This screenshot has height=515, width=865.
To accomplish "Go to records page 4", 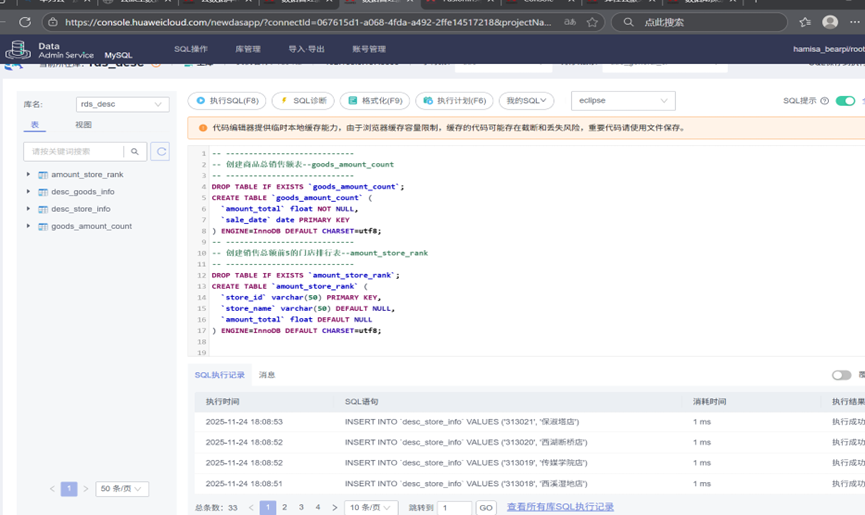I will 318,507.
